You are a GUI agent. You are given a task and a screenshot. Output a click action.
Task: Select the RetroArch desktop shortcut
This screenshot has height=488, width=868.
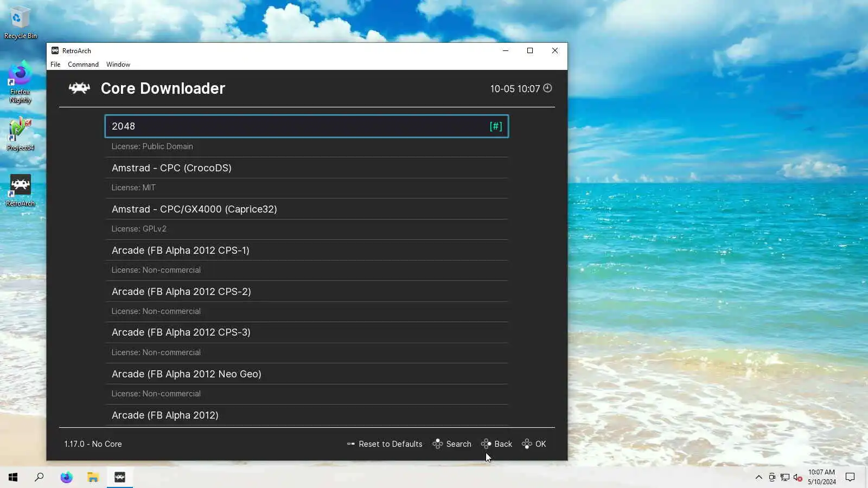(20, 190)
